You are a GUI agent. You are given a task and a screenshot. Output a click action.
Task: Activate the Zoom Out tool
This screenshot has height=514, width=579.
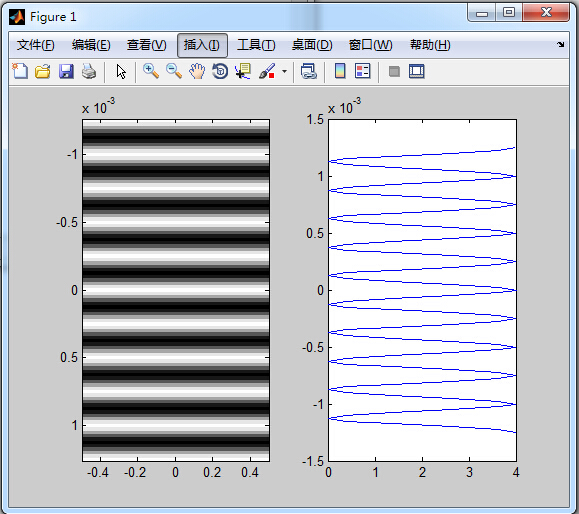[x=174, y=71]
